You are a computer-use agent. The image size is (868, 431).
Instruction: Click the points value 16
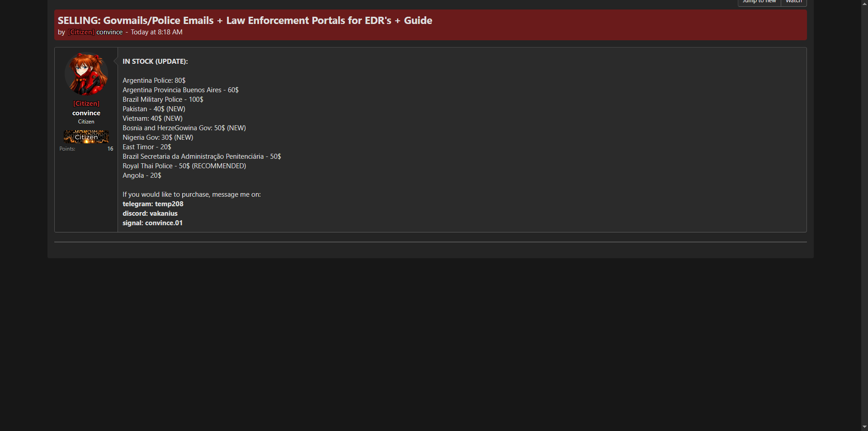point(110,149)
